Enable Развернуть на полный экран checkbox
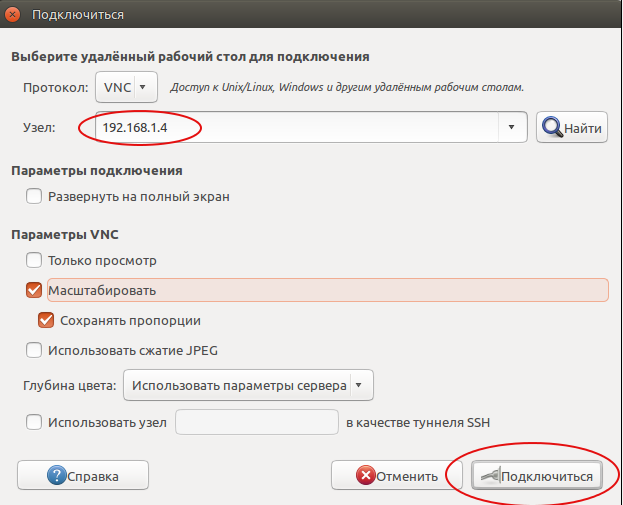The height and width of the screenshot is (505, 623). pyautogui.click(x=34, y=197)
